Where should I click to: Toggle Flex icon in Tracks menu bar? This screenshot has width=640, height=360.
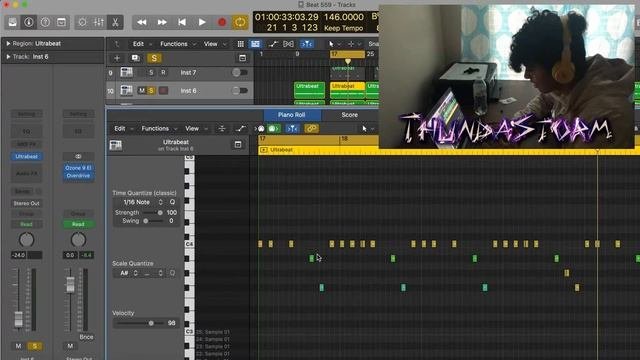point(288,44)
